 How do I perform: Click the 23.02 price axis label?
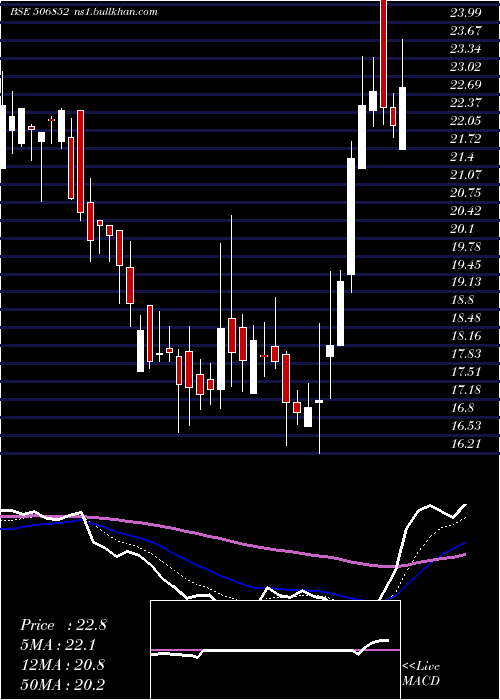(466, 67)
